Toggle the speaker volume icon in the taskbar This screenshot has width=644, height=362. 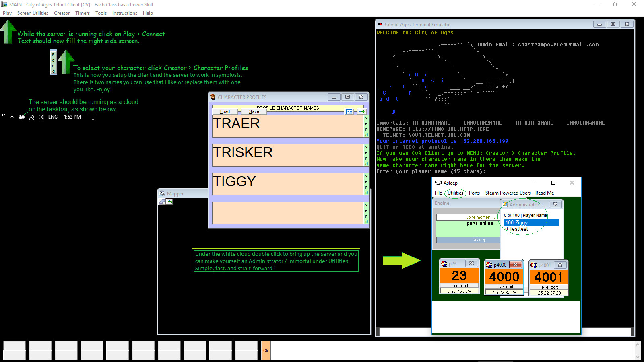click(x=40, y=117)
